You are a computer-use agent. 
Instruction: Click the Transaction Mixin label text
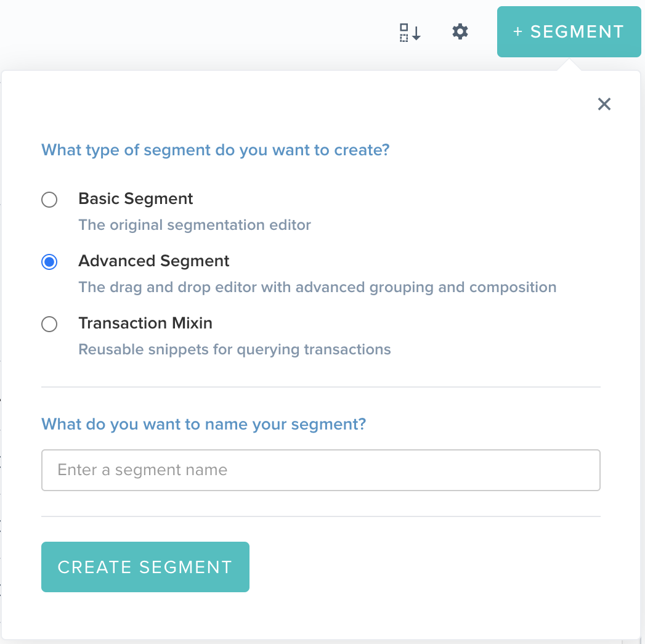(145, 323)
